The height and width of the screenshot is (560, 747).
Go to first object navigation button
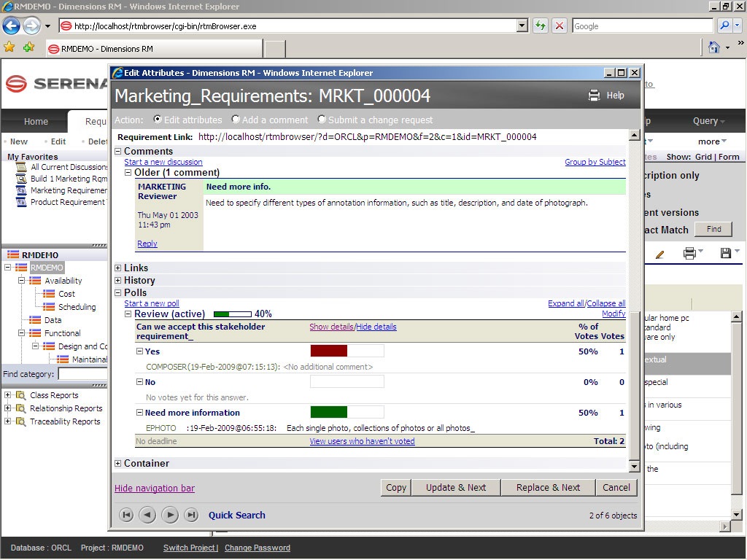click(x=126, y=515)
